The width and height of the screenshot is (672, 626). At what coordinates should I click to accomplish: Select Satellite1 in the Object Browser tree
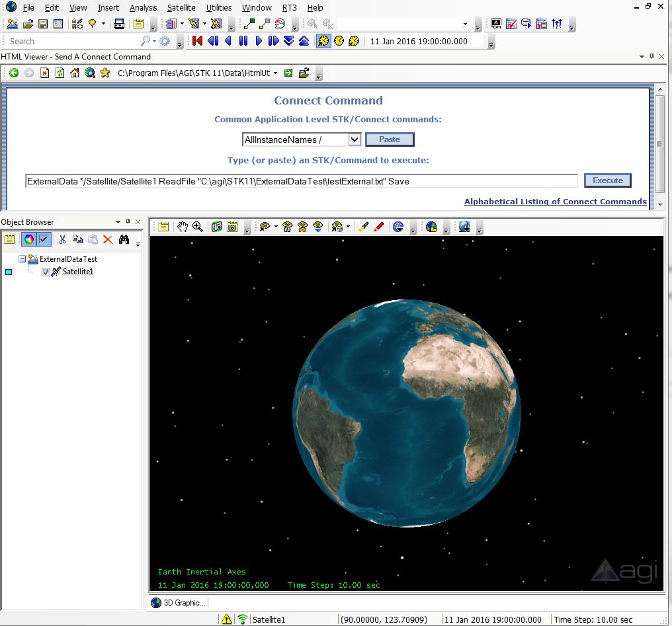[78, 272]
